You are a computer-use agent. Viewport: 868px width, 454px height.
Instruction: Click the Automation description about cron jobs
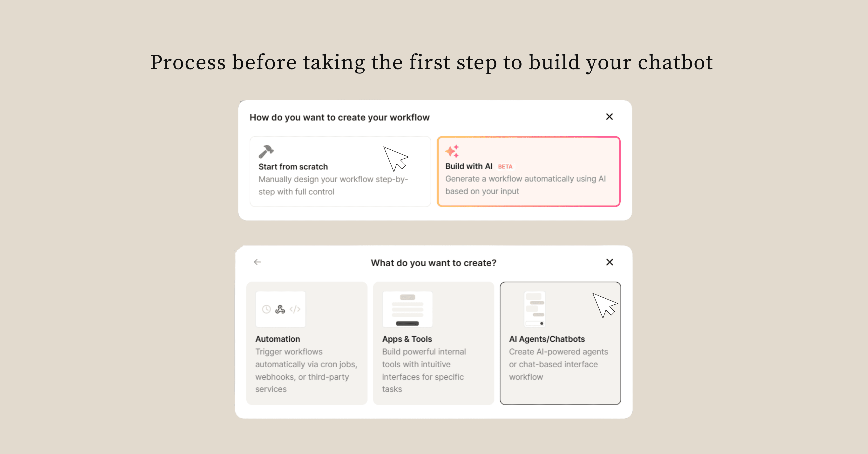coord(306,370)
